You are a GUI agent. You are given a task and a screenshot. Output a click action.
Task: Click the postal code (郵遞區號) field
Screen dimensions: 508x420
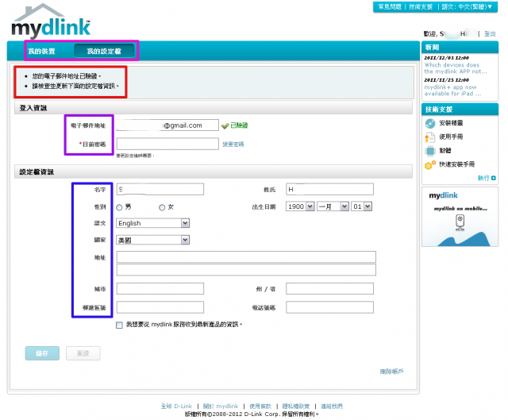point(160,307)
